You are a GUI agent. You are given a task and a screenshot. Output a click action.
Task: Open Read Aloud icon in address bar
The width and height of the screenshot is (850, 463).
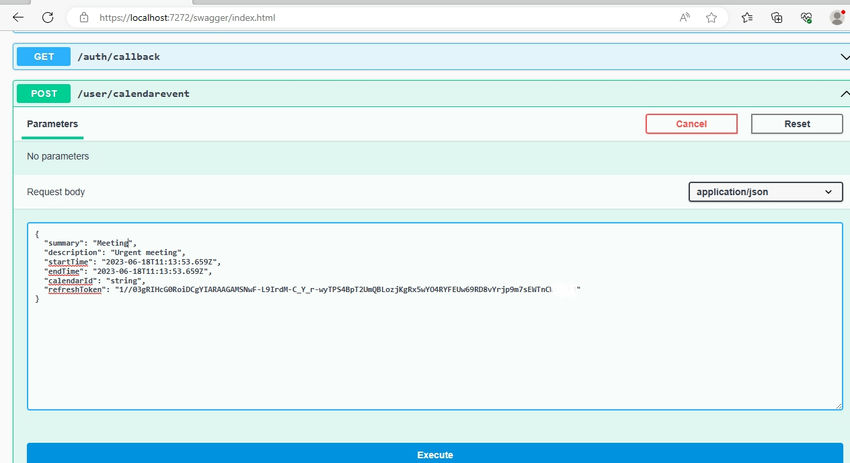(685, 17)
